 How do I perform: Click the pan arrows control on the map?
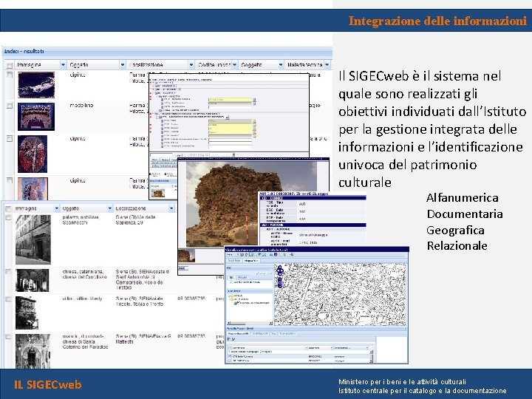(279, 270)
